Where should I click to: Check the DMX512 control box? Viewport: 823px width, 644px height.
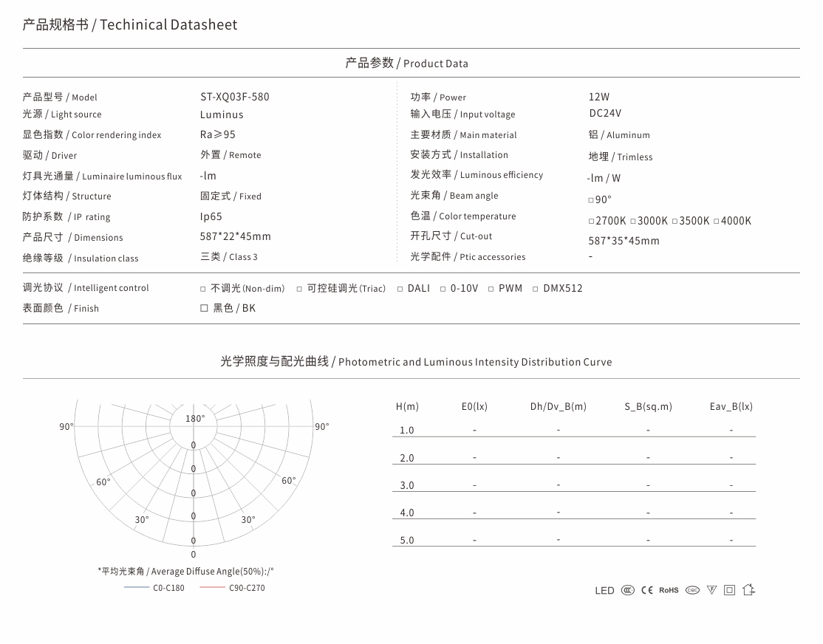(x=536, y=290)
